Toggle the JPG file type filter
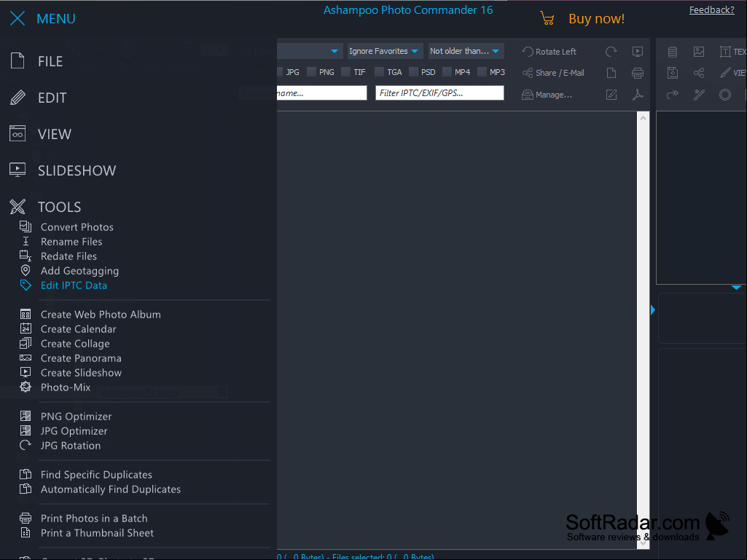 [x=281, y=72]
